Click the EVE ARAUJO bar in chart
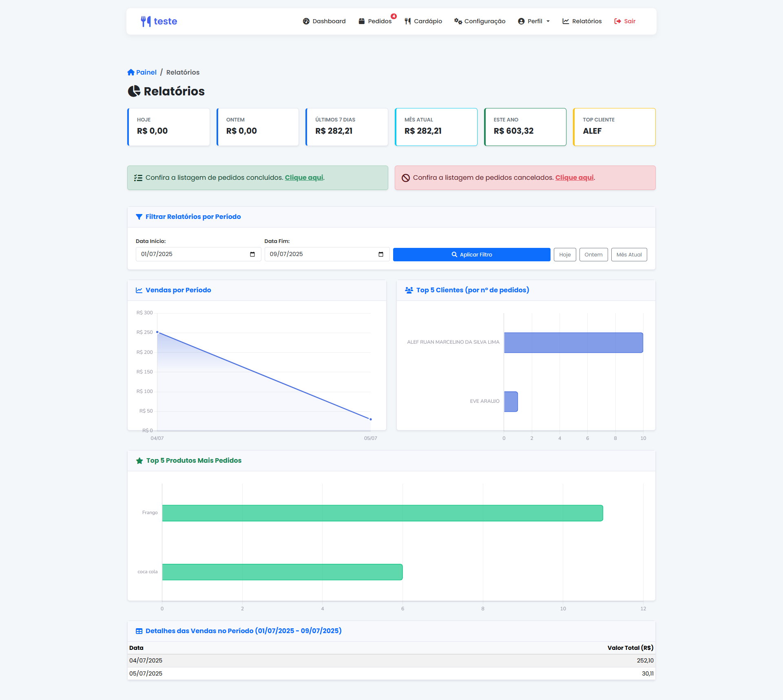Viewport: 783px width, 700px height. [x=511, y=402]
